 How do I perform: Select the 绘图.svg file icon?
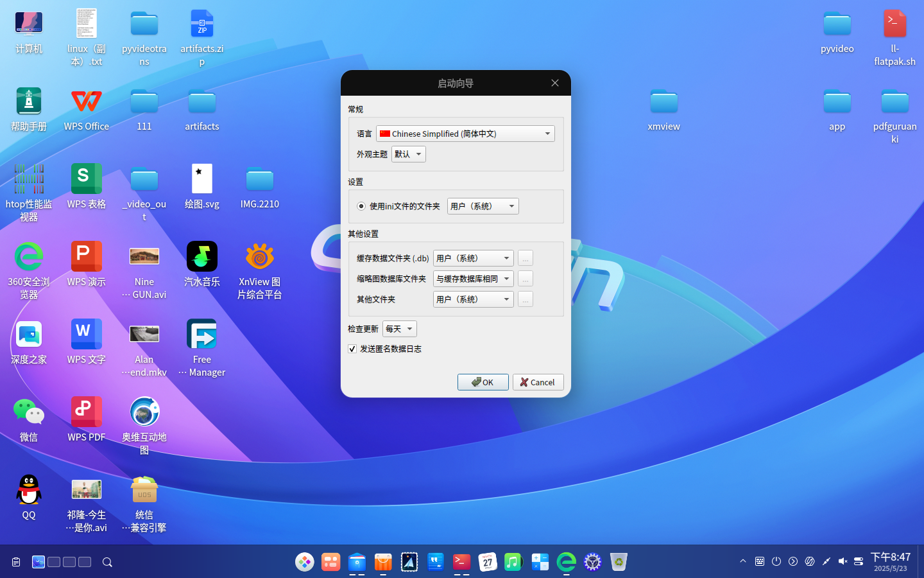(202, 179)
